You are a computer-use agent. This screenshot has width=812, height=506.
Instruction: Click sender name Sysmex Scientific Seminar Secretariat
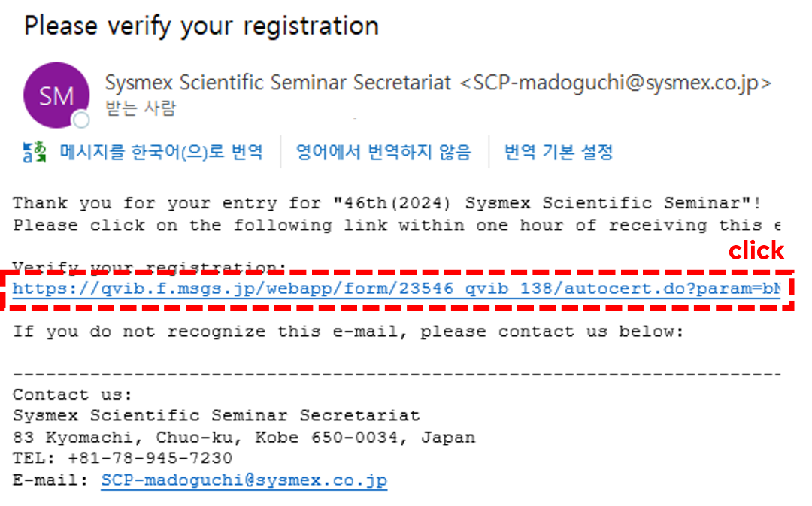coord(278,83)
